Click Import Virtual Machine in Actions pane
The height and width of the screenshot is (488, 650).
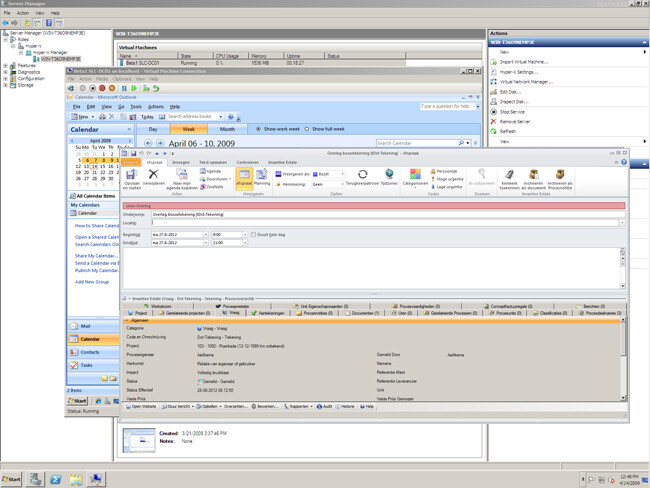point(524,62)
